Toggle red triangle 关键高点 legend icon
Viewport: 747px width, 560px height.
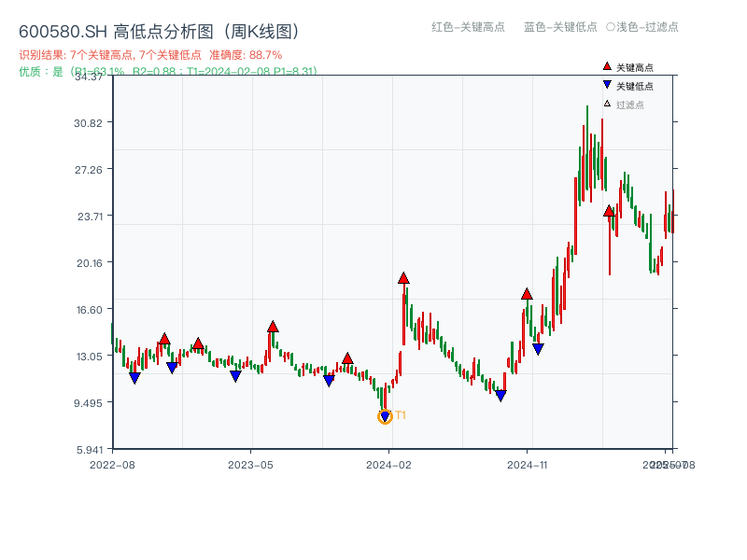[x=607, y=66]
